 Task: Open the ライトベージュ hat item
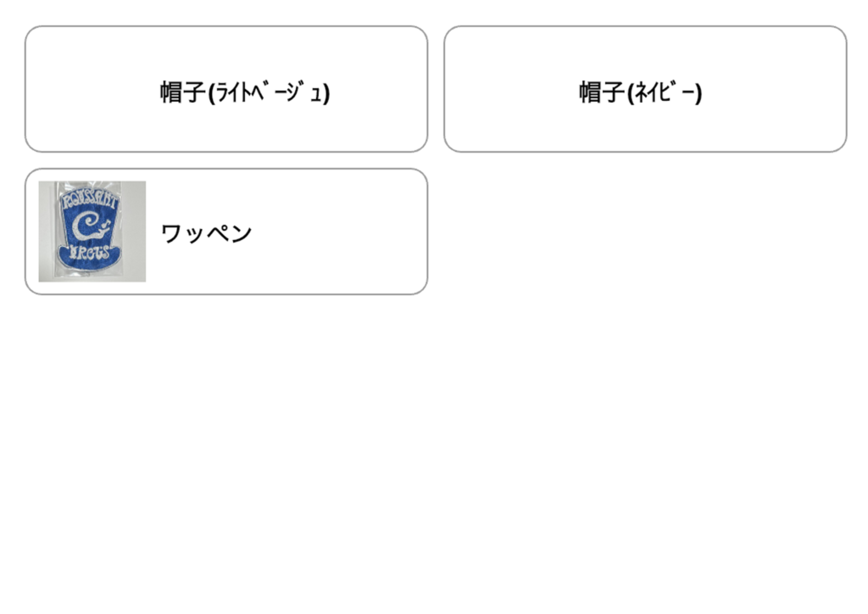pos(225,89)
